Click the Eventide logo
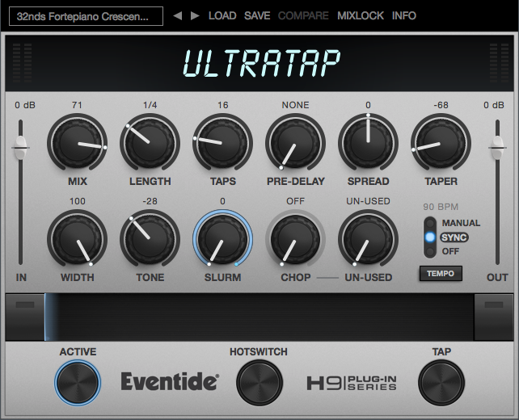Screen dimensions: 519x420 point(170,381)
